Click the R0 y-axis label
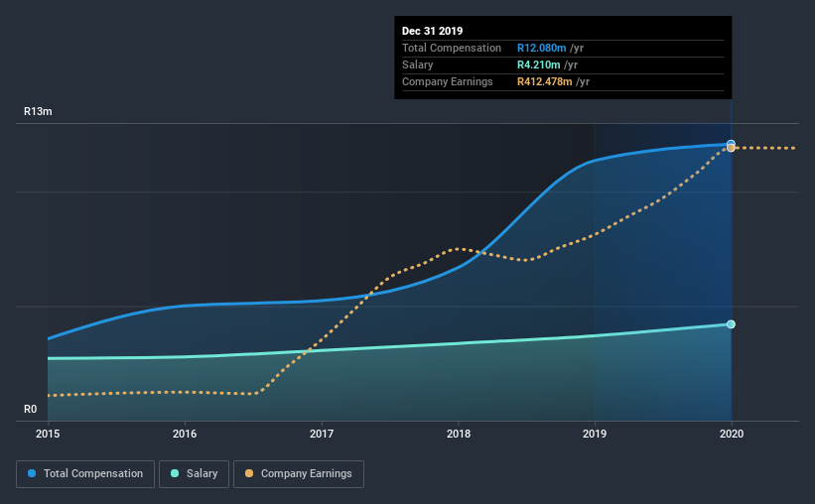Screen dimensions: 815x504 tap(30, 410)
